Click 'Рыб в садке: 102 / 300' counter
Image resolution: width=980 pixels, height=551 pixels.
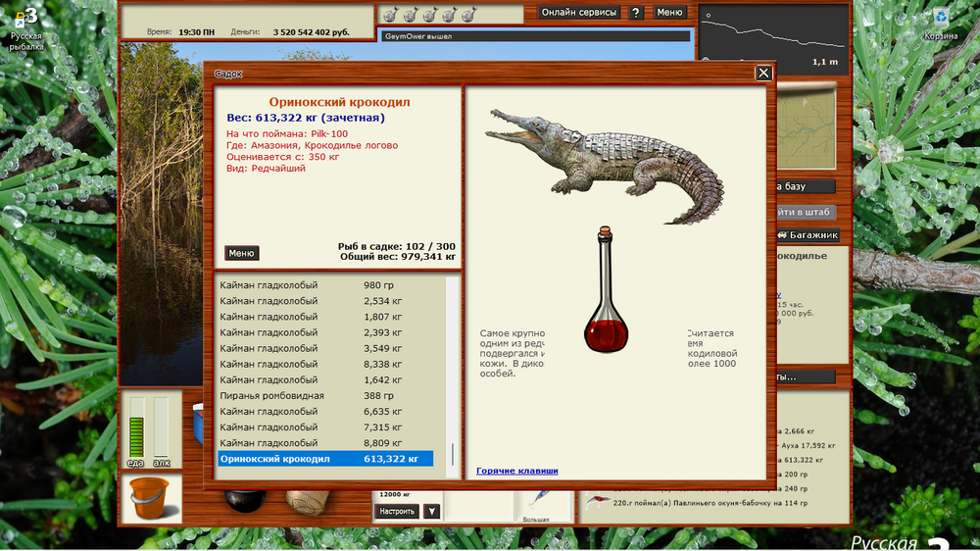(396, 246)
